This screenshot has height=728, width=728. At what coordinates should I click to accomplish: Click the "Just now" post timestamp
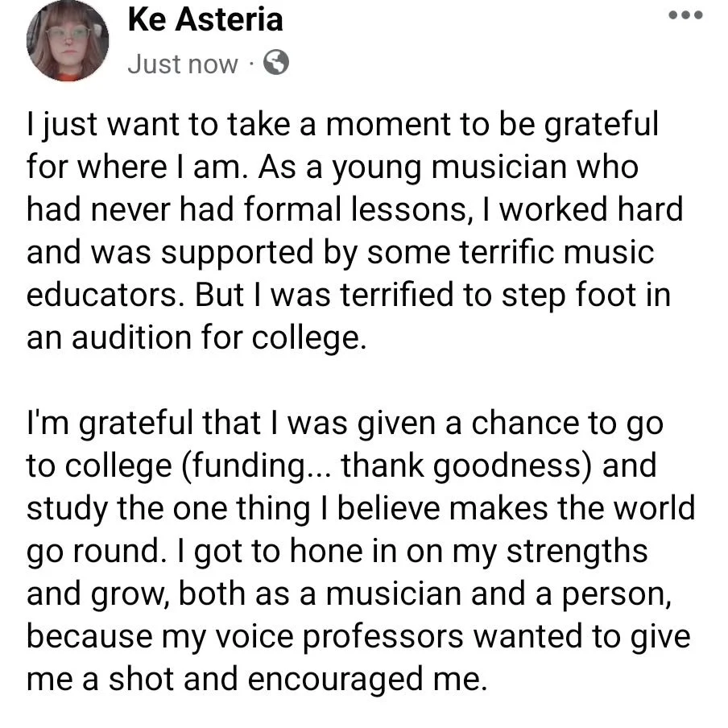[183, 64]
